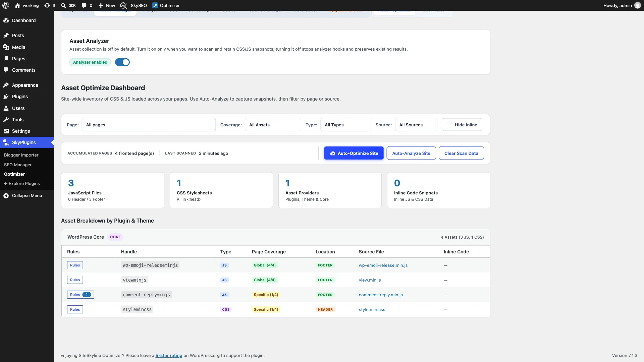Open the Coverage All Assets dropdown
644x362 pixels.
click(273, 125)
